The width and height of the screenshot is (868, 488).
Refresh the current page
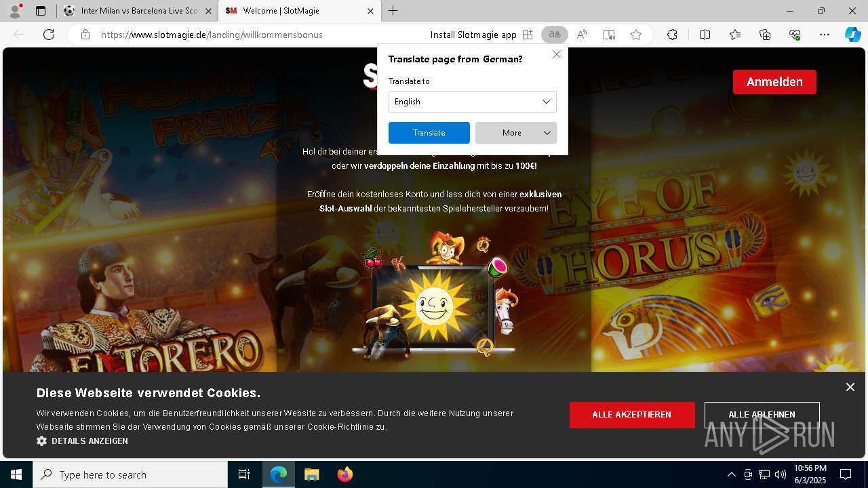click(49, 35)
